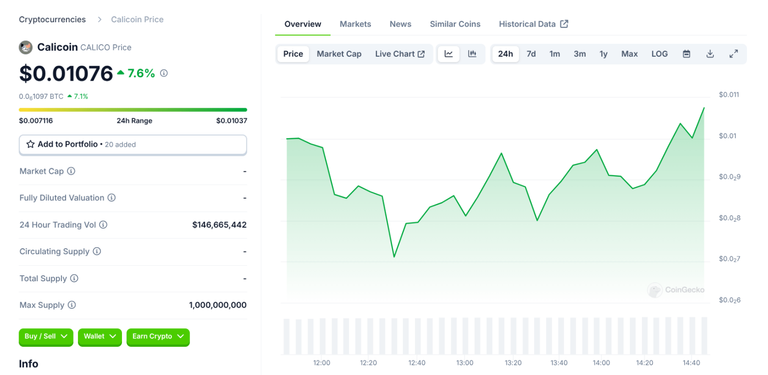
Task: Select the 7d time range
Action: click(531, 54)
